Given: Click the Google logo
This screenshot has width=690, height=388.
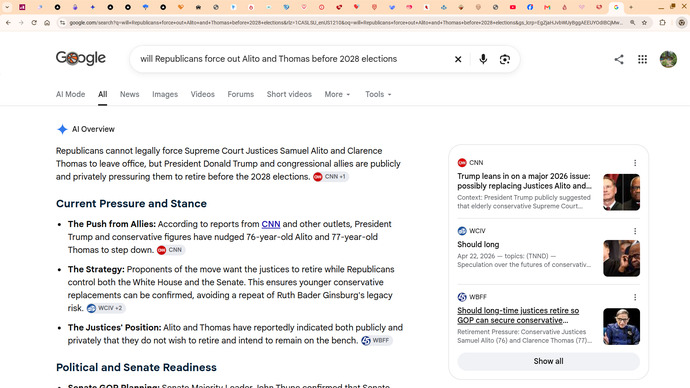Looking at the screenshot, I should click(x=81, y=58).
